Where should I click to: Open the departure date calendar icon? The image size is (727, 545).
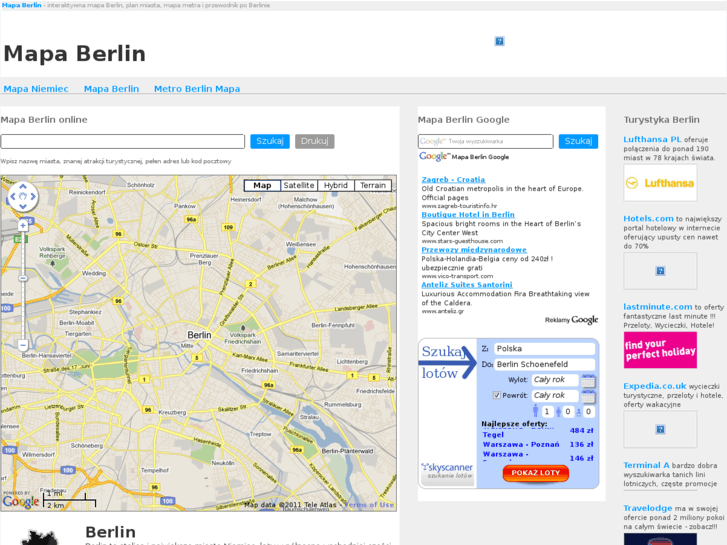(588, 381)
